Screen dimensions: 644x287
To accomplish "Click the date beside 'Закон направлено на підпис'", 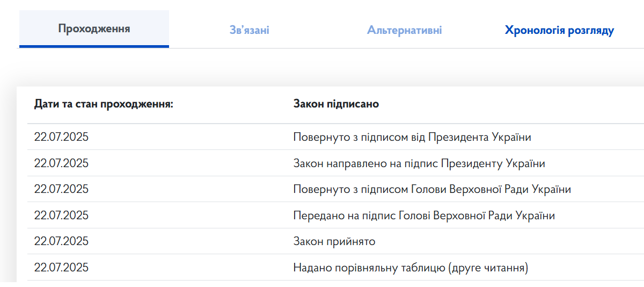I will (x=61, y=163).
